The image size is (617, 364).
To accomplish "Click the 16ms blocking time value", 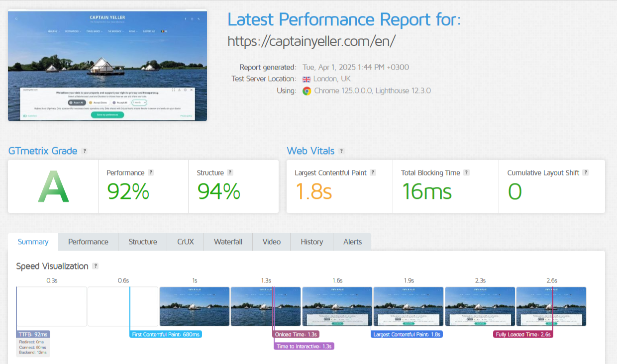I will point(426,191).
